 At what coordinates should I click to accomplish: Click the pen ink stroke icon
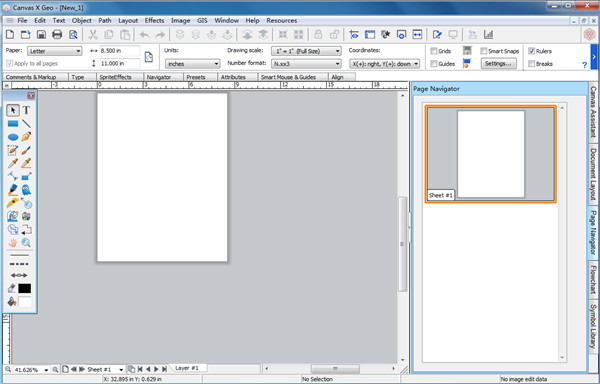pos(12,288)
